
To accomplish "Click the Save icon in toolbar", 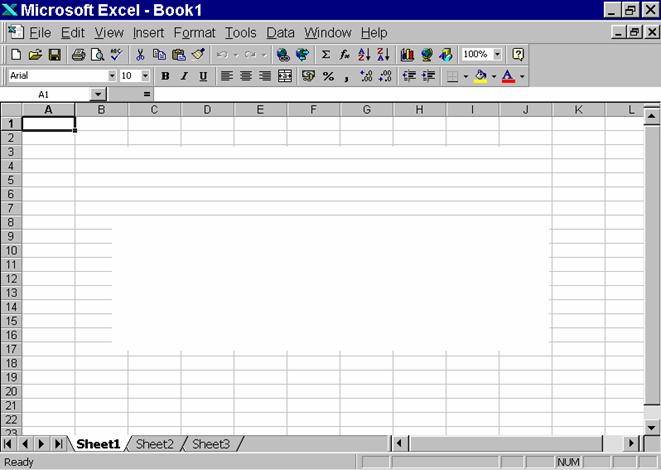I will point(54,55).
